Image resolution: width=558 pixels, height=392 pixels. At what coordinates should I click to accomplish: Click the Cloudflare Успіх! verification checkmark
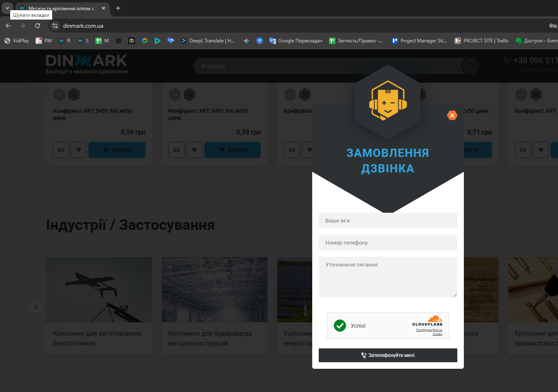pos(340,326)
